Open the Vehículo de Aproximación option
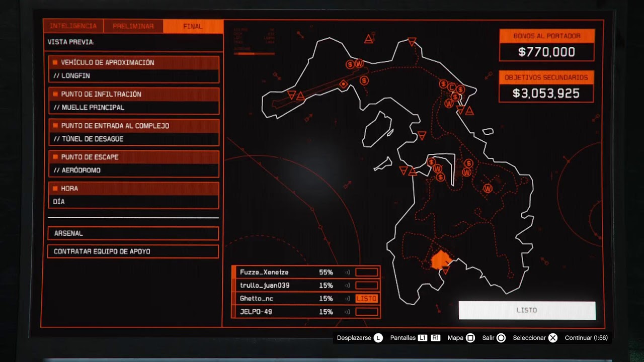The width and height of the screenshot is (644, 362). pyautogui.click(x=134, y=69)
